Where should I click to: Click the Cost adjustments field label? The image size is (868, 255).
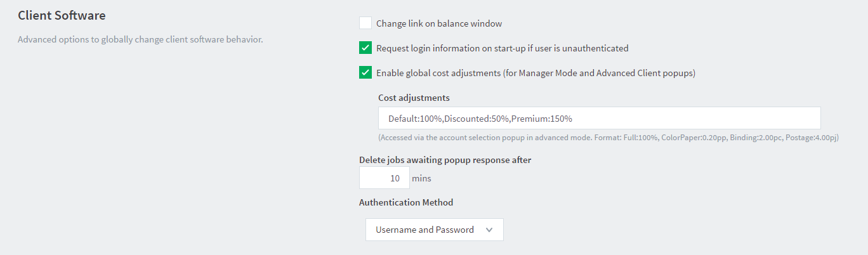[x=414, y=98]
